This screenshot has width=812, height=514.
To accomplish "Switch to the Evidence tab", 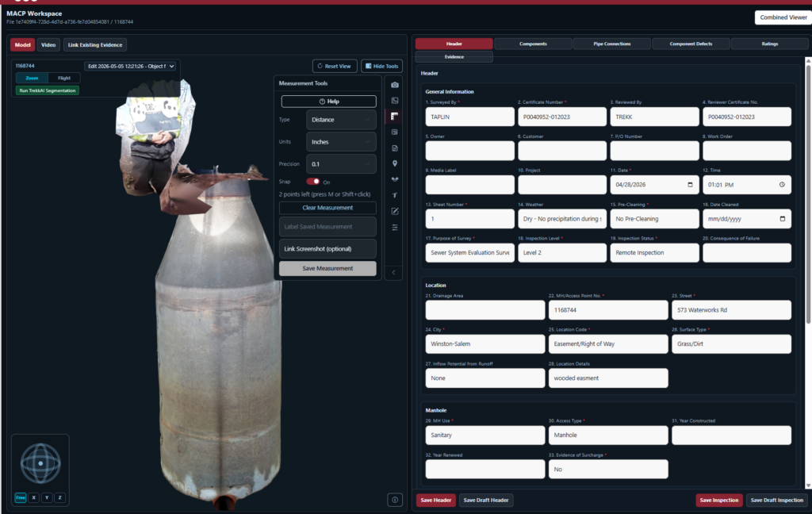I will (x=454, y=56).
